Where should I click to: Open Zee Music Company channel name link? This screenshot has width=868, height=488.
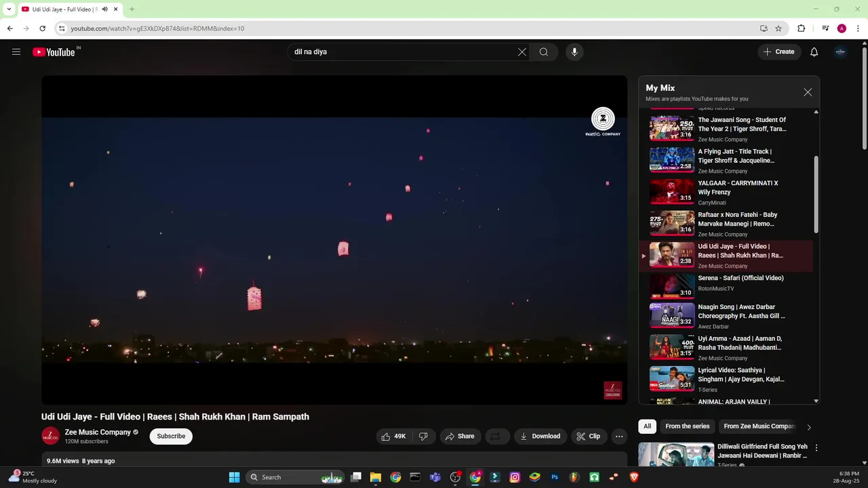98,432
